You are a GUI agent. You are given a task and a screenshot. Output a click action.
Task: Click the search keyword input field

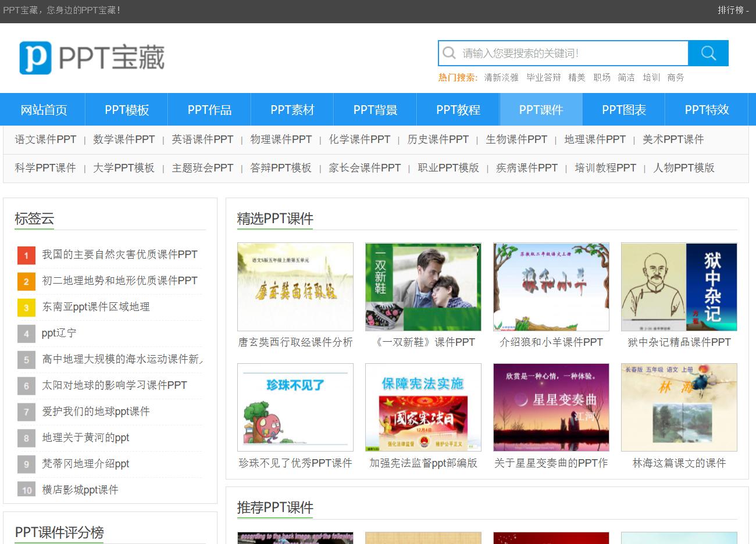click(x=564, y=53)
